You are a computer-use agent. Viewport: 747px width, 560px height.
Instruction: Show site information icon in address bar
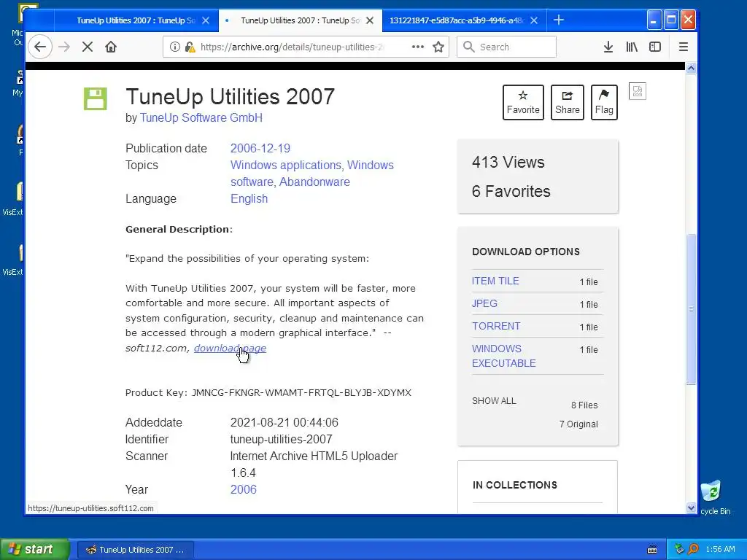pyautogui.click(x=175, y=47)
